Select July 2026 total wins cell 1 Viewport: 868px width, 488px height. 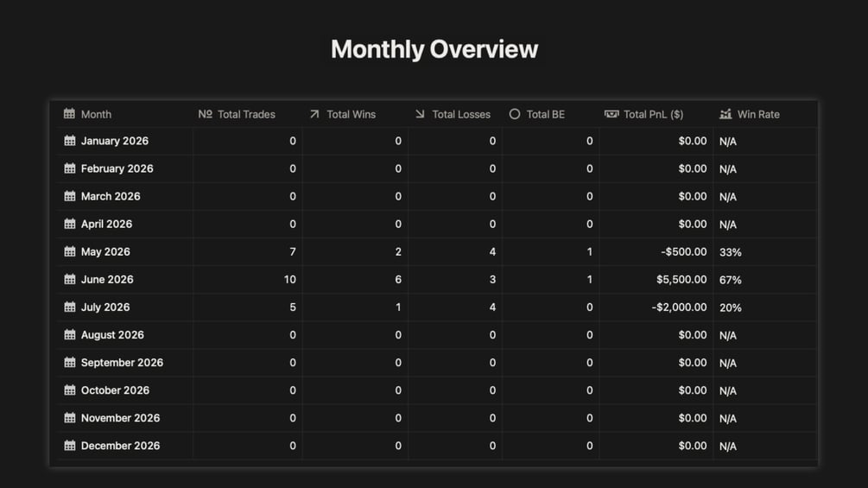point(355,307)
